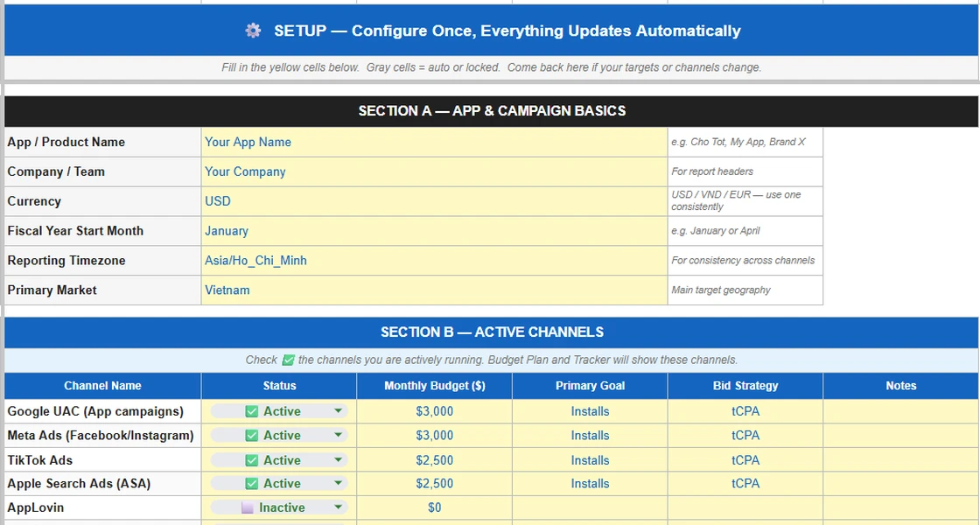
Task: Select Apple Search Ads budget $2,500
Action: pyautogui.click(x=434, y=484)
